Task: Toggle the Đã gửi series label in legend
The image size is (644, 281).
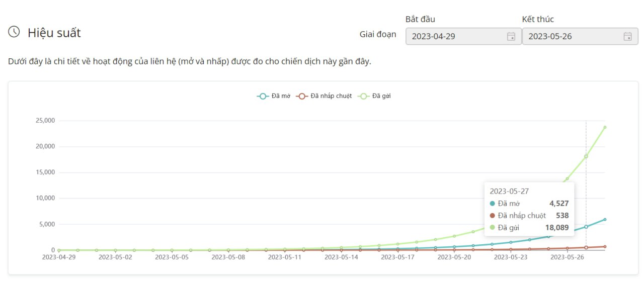Action: 381,96
